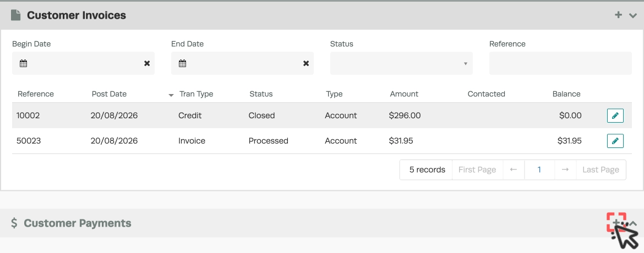
Task: Click the End Date input field
Action: (x=242, y=63)
